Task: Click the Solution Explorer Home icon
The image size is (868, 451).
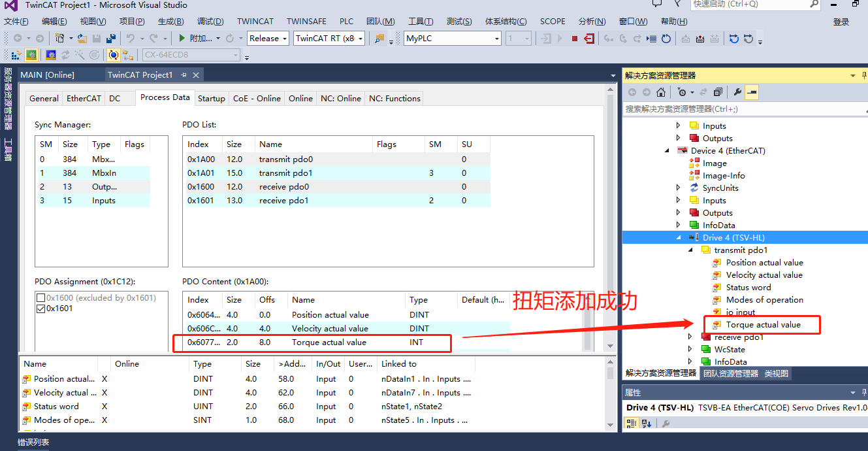Action: click(661, 92)
